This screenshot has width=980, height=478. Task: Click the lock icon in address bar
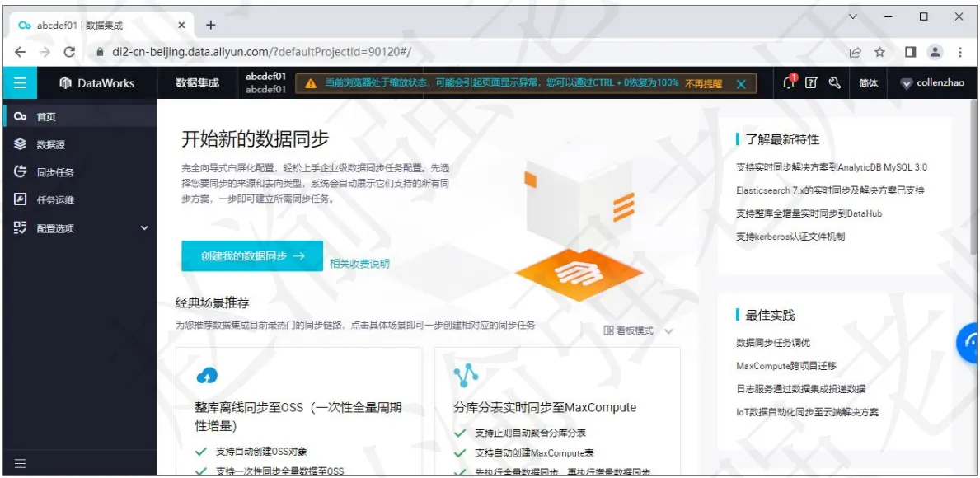100,53
